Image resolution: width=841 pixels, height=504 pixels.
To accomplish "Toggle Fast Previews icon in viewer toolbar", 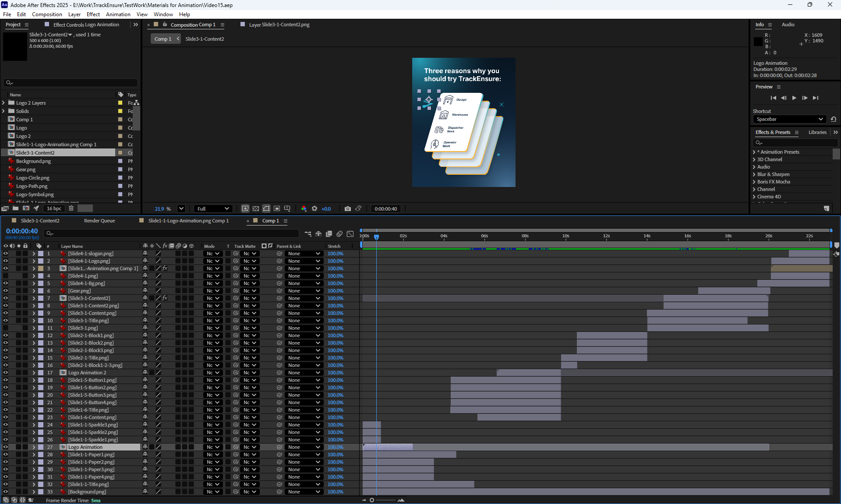I will 245,209.
